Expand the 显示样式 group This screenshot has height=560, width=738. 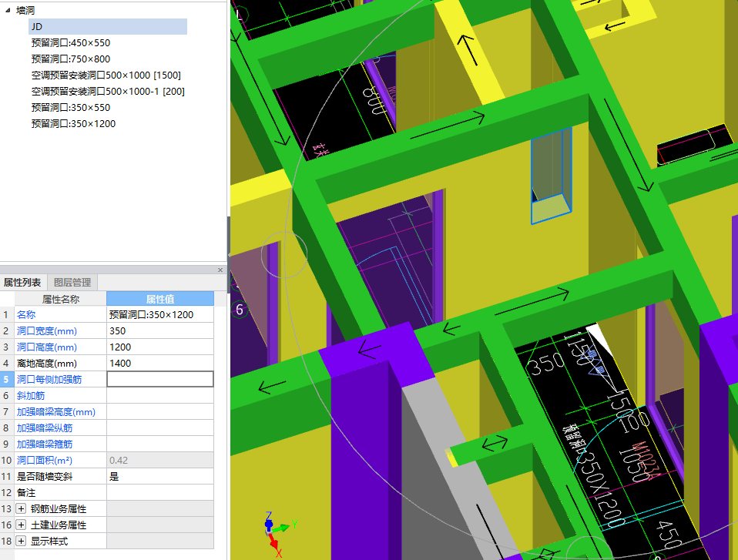(x=21, y=542)
